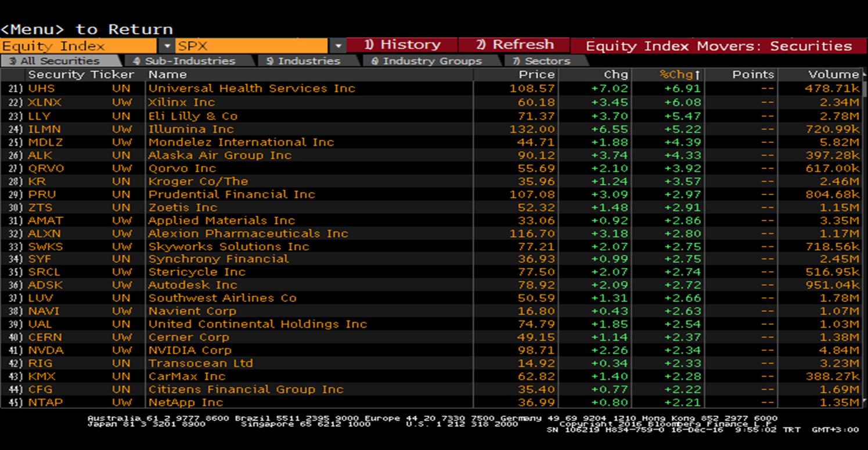Click the 132.00 price for Illumina
The height and width of the screenshot is (450, 868).
pos(532,129)
